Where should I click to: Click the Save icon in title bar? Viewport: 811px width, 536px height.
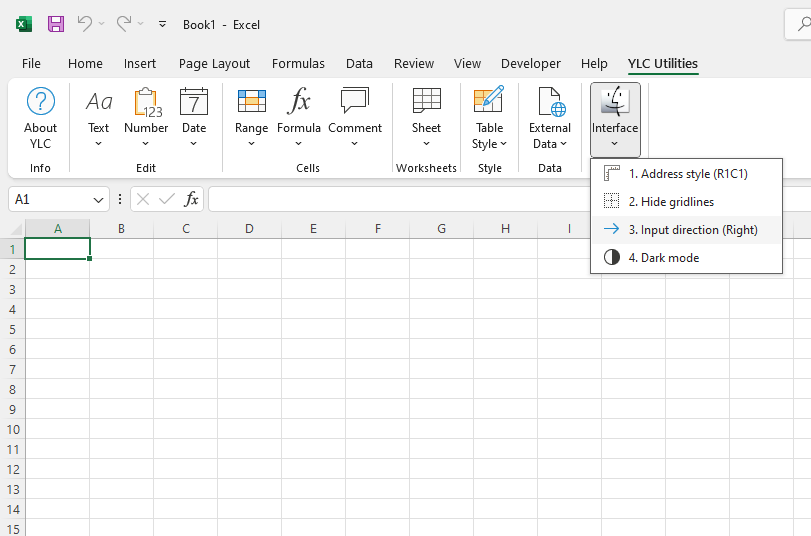point(56,24)
